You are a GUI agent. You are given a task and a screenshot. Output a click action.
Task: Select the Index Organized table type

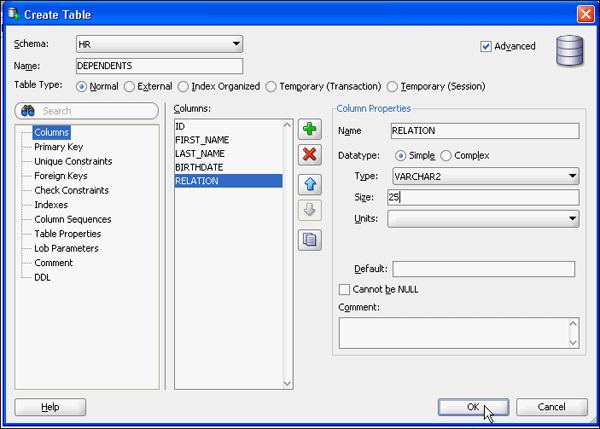pos(183,86)
